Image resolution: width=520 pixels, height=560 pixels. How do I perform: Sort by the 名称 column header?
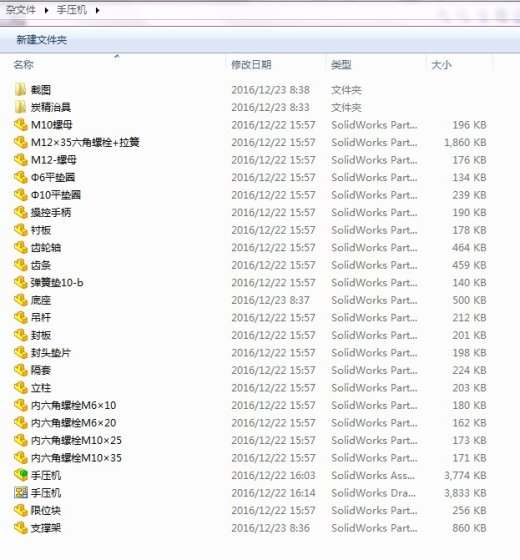pyautogui.click(x=24, y=65)
